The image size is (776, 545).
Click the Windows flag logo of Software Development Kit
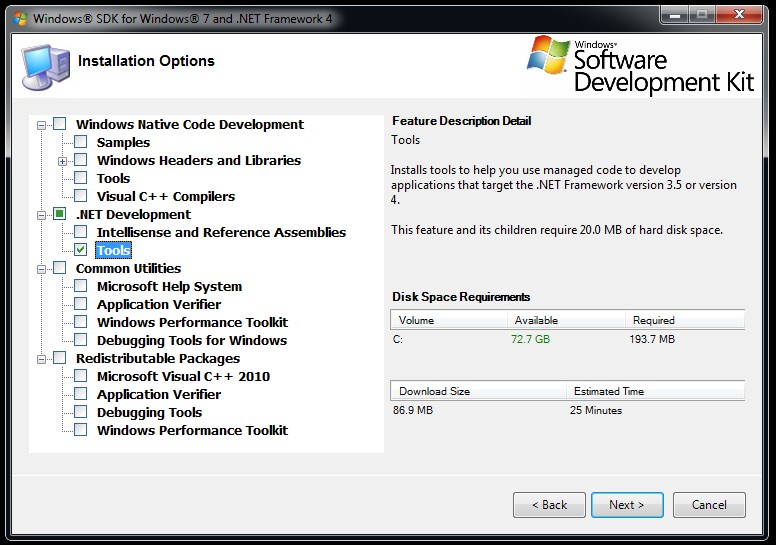tap(548, 55)
